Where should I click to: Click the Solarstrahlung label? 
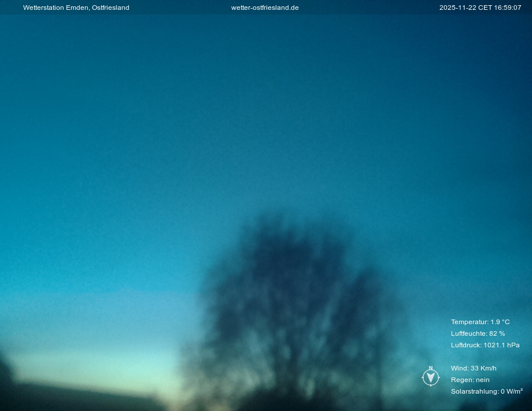(x=474, y=391)
